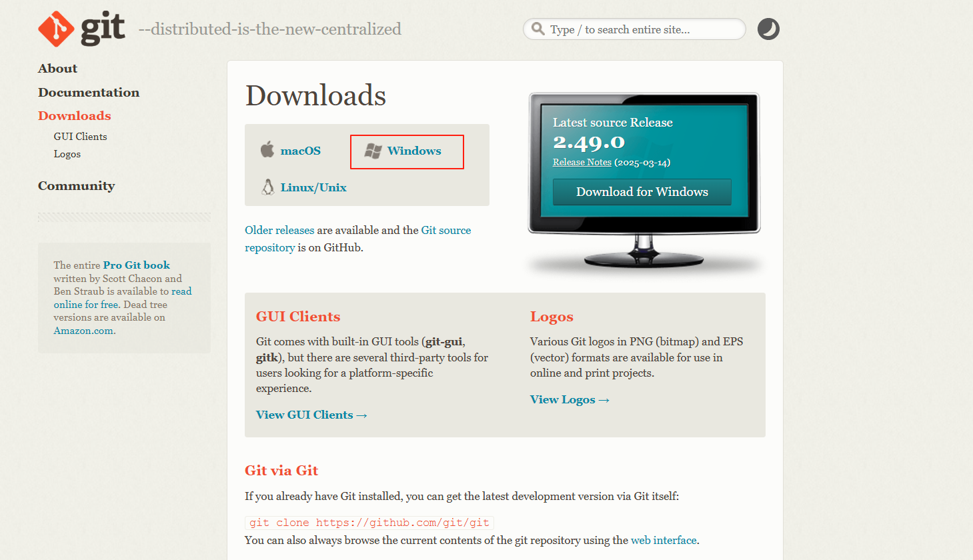Click the Windows flag icon

373,151
